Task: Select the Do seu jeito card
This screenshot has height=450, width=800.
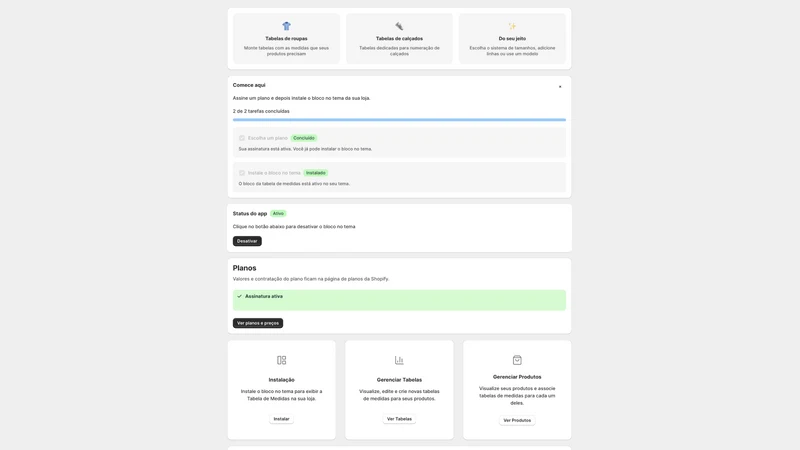Action: tap(512, 39)
